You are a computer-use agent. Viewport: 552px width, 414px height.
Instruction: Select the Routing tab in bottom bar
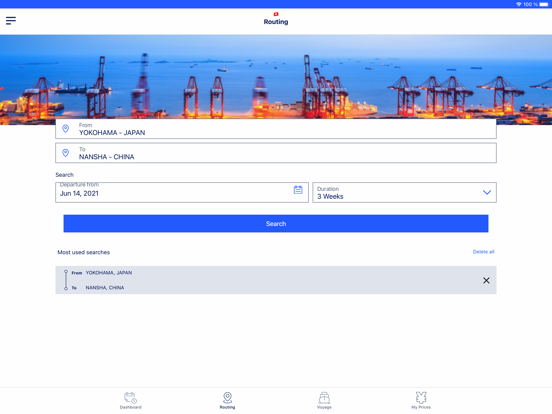pos(227,401)
